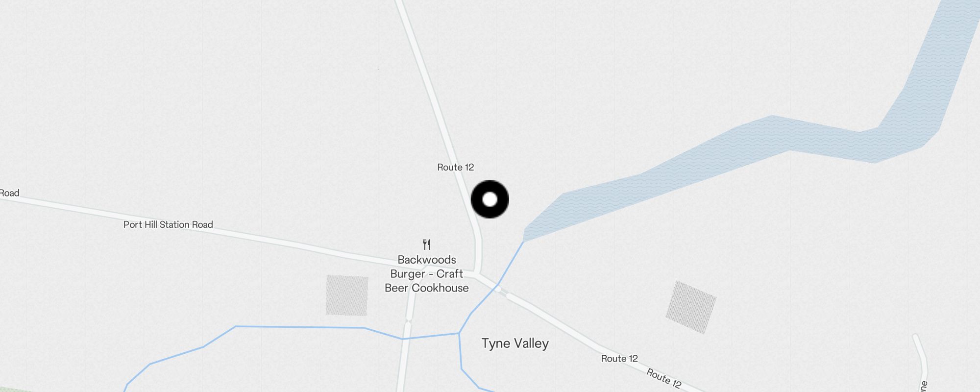Click where the stream crosses Route 12
Screen dimensions: 980x392
498,287
